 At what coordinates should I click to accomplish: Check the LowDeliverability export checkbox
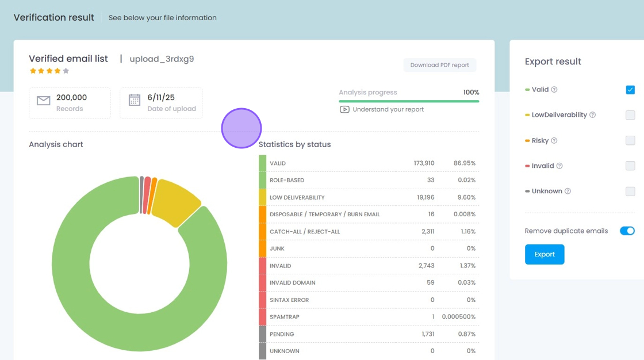(630, 115)
